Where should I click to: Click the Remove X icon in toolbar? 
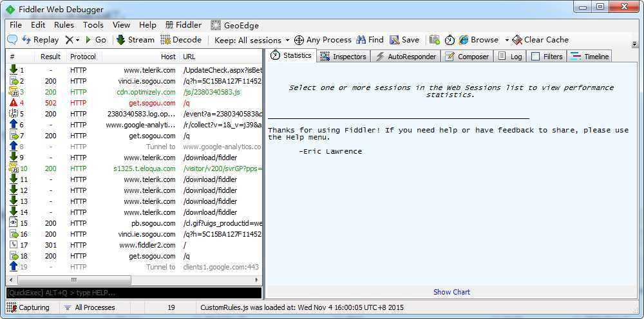tap(69, 40)
